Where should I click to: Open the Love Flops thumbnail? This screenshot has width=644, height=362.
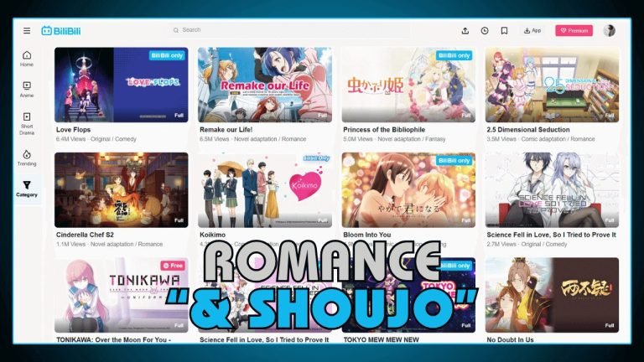122,85
